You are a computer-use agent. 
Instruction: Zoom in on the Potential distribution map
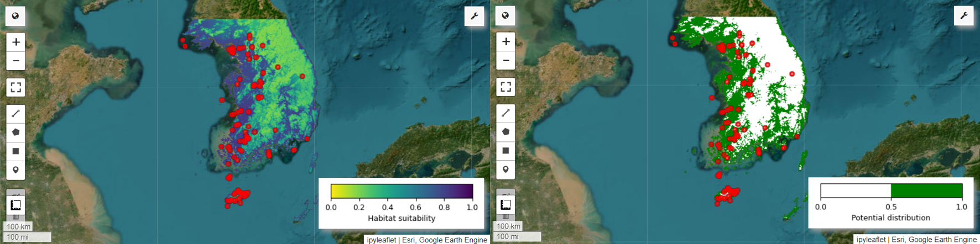click(505, 41)
